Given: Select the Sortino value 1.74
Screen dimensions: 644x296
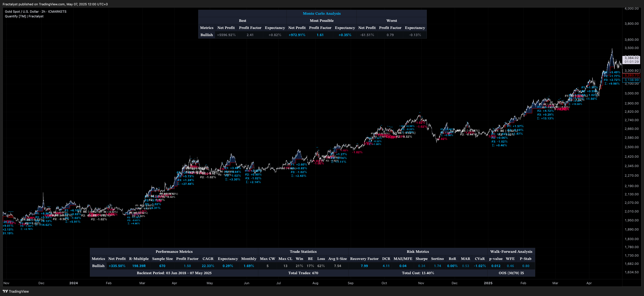Looking at the screenshot, I should tap(438, 266).
